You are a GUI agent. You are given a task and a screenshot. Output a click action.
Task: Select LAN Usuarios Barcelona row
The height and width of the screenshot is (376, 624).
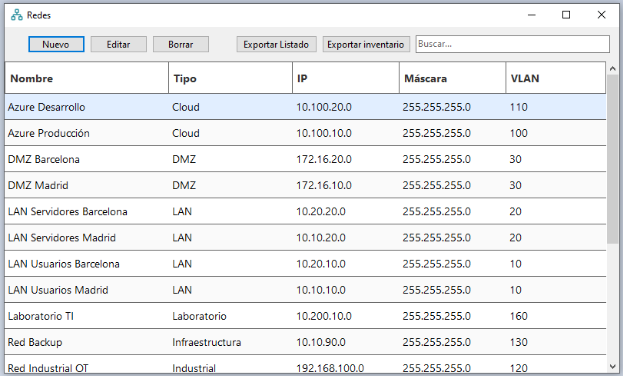pos(306,264)
